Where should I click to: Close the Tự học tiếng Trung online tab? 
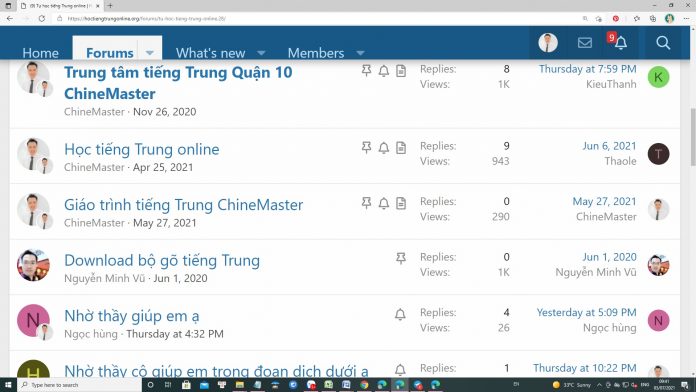point(98,6)
